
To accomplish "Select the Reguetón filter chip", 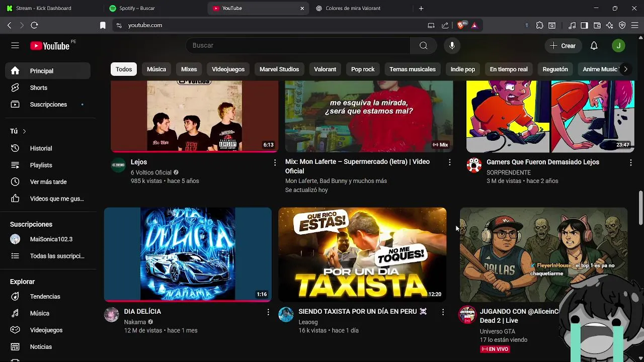I will click(555, 69).
